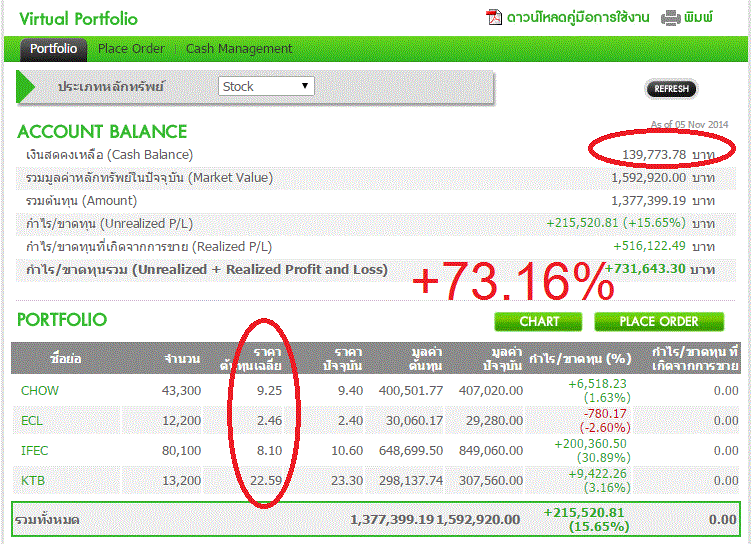Click CHOW profit value +6,518.23
The width and height of the screenshot is (755, 556).
tap(597, 384)
